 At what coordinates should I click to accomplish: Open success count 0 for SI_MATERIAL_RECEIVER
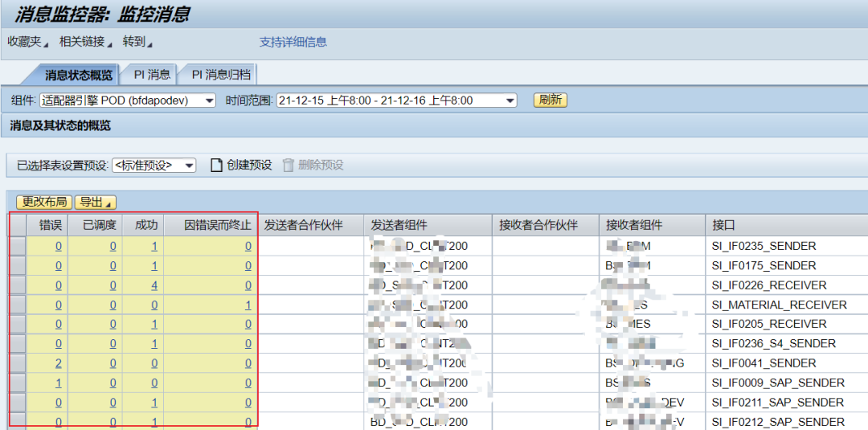tap(154, 305)
